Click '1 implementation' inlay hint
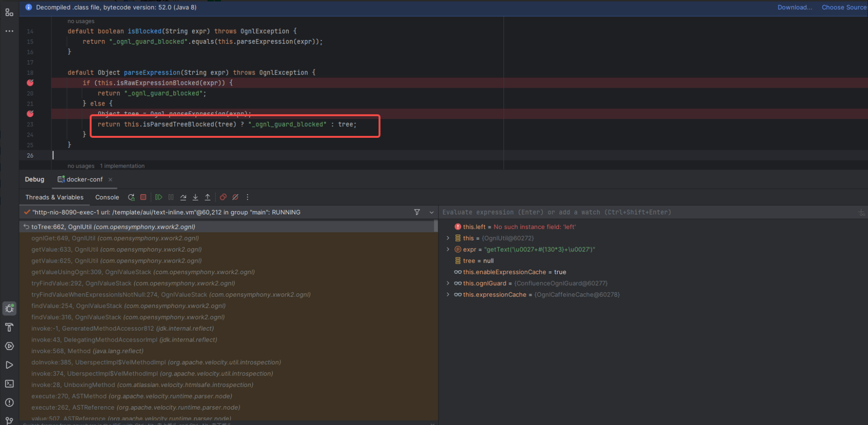The image size is (868, 425). (x=122, y=166)
